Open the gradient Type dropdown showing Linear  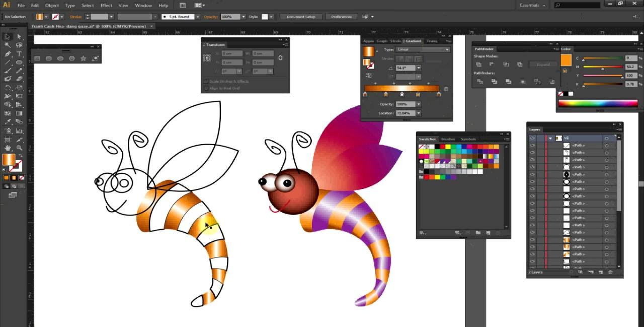pyautogui.click(x=423, y=49)
